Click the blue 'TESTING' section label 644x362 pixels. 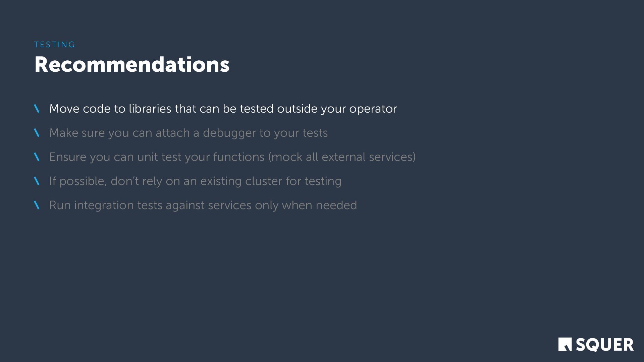pyautogui.click(x=55, y=45)
